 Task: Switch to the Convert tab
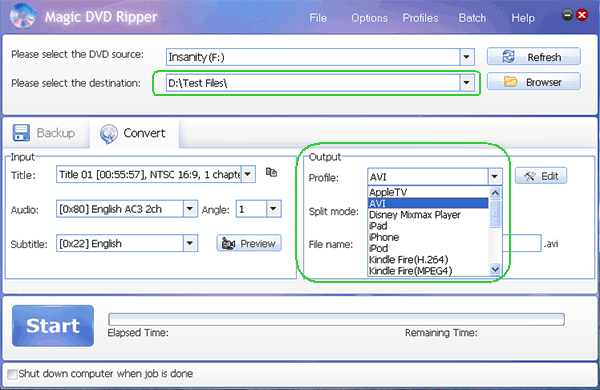[134, 133]
